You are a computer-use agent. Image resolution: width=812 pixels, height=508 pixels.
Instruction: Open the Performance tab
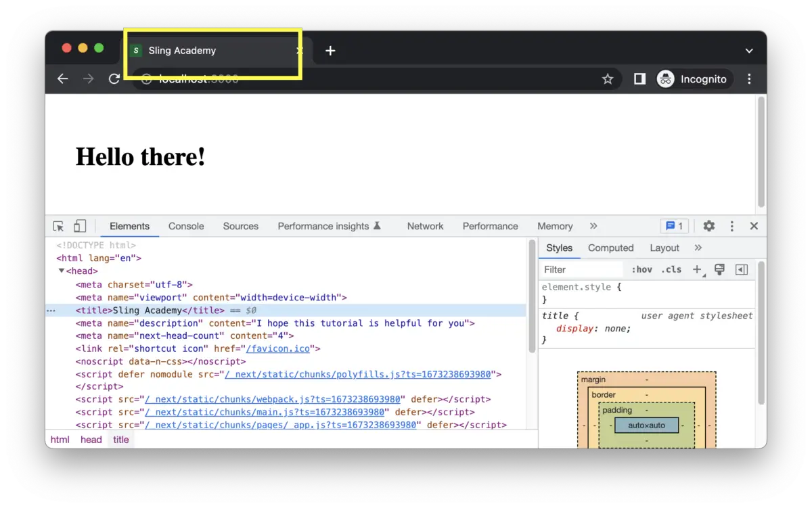coord(491,226)
